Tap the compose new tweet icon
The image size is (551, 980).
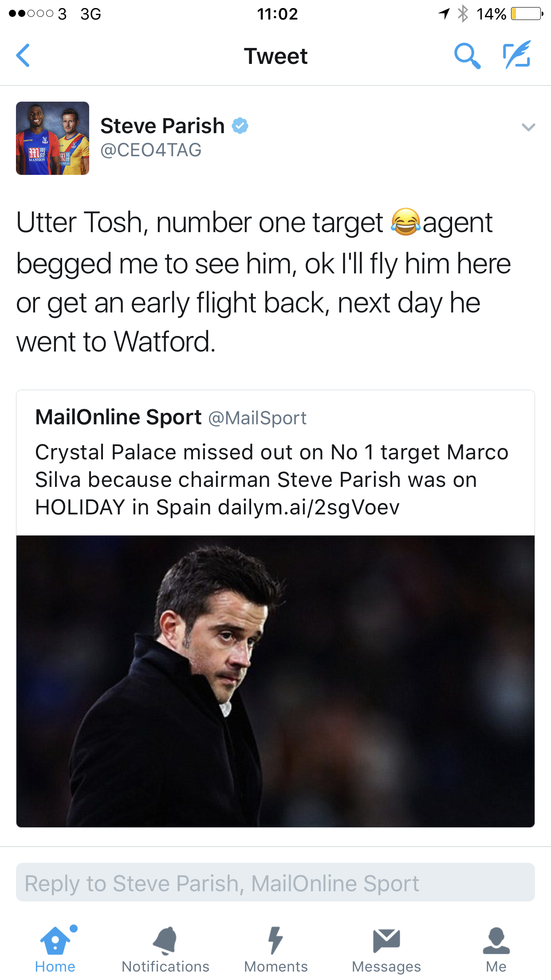517,55
